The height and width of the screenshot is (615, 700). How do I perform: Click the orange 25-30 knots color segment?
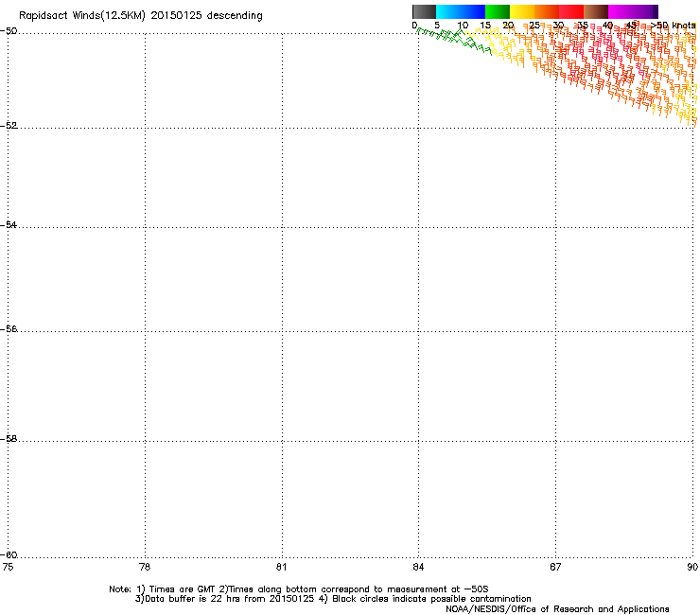click(547, 11)
